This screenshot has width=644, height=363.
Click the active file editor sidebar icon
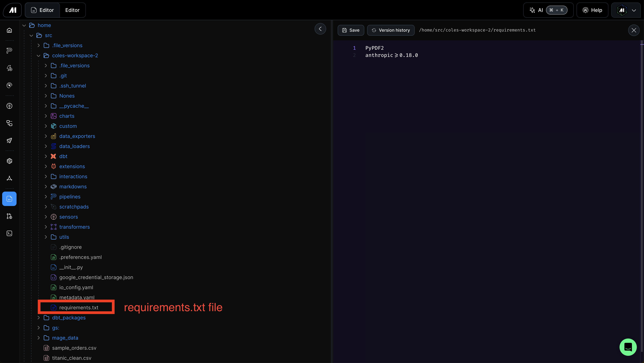[9, 199]
